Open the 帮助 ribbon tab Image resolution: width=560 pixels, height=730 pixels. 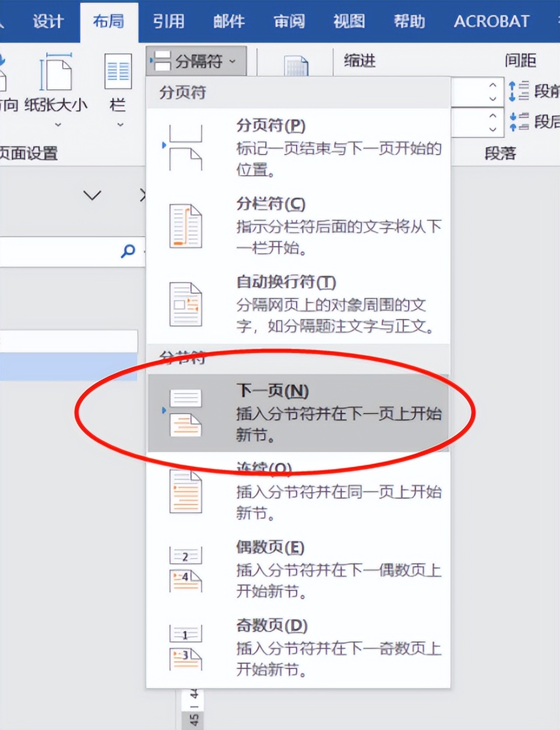tap(410, 21)
